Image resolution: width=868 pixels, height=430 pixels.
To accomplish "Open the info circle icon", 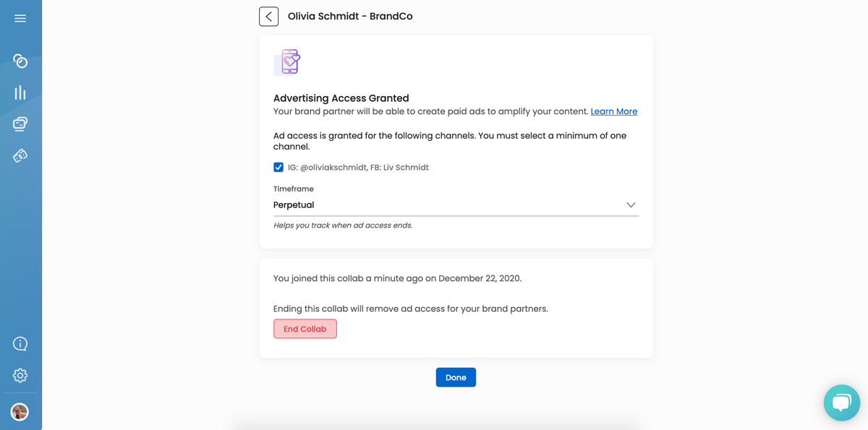I will (x=20, y=344).
